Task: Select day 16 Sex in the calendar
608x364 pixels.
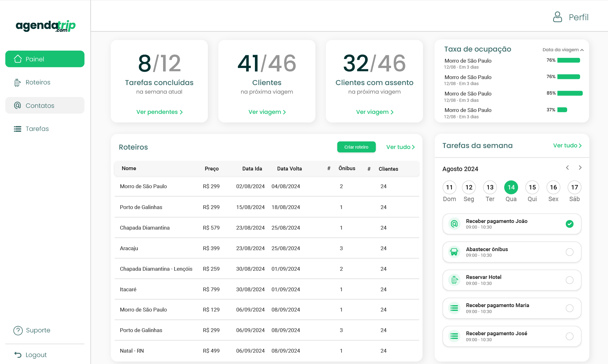Action: (553, 188)
